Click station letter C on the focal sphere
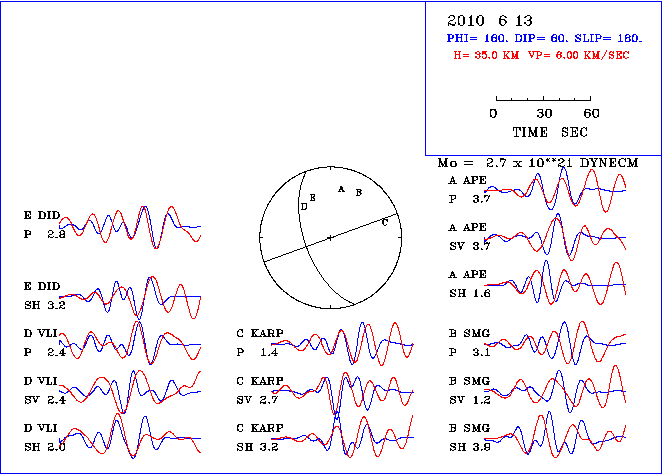The width and height of the screenshot is (663, 474). pyautogui.click(x=384, y=223)
